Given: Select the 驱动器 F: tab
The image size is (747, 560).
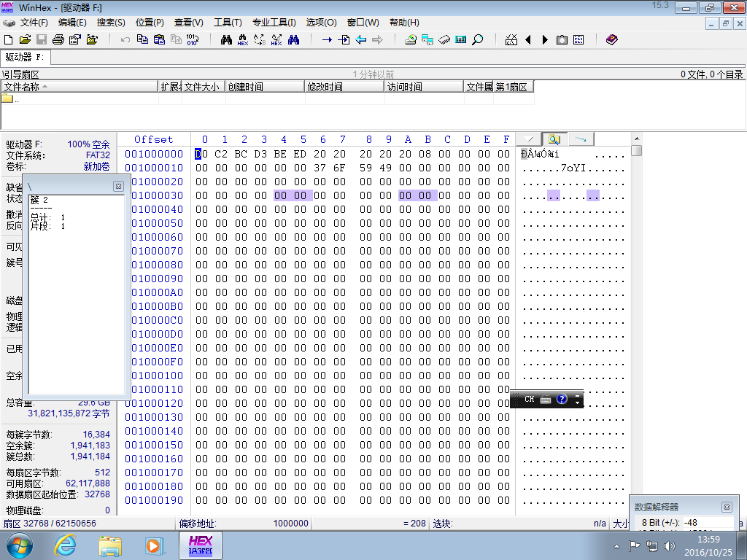Looking at the screenshot, I should [x=25, y=57].
